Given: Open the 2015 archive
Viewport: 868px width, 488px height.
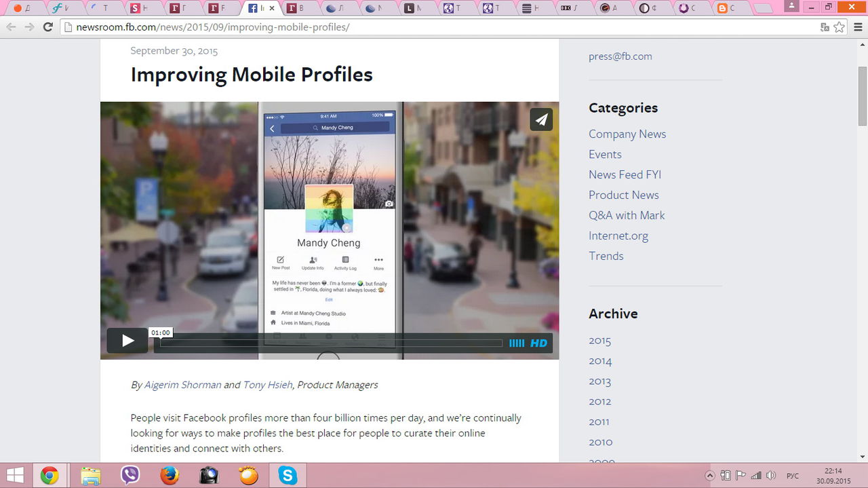Looking at the screenshot, I should coord(600,340).
